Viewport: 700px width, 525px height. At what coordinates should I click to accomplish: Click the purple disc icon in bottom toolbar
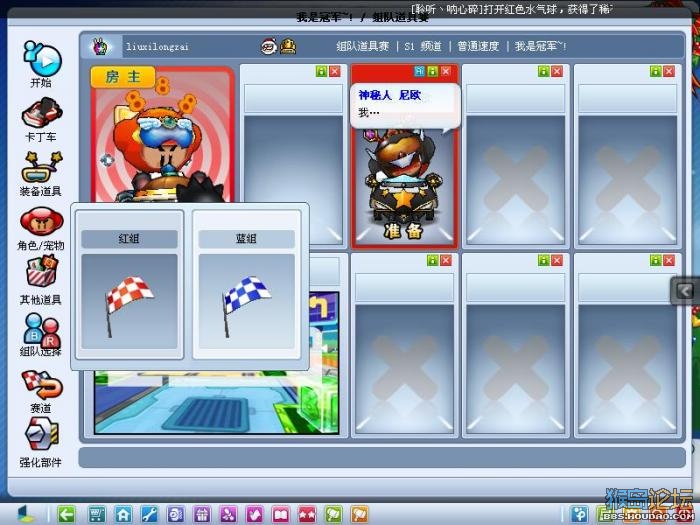pyautogui.click(x=175, y=515)
